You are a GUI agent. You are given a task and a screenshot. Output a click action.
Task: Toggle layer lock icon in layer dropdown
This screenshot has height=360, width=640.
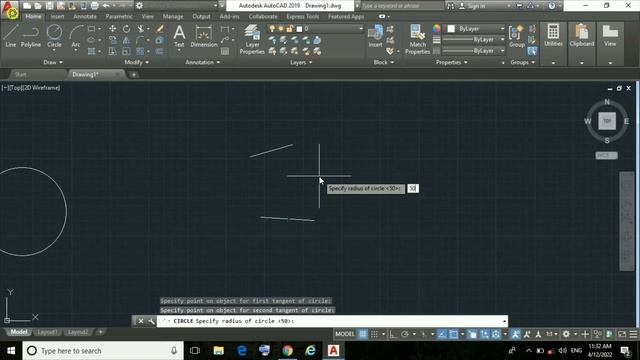289,29
